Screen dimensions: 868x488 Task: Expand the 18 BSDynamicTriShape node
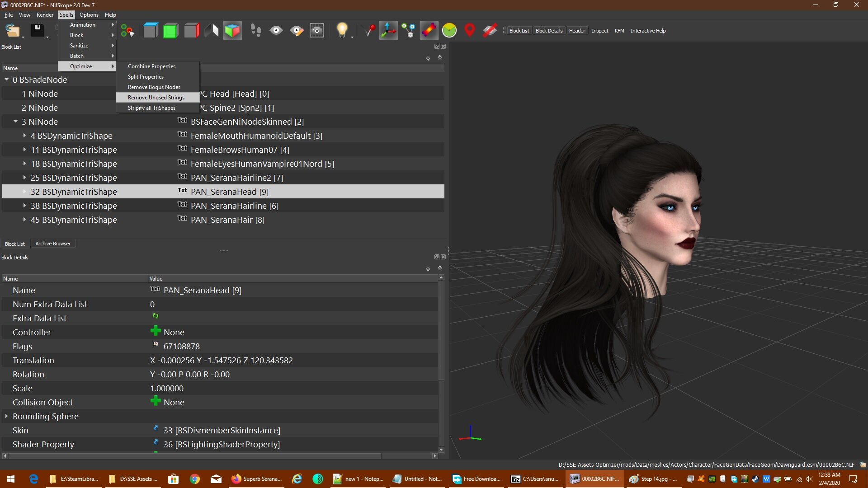24,164
